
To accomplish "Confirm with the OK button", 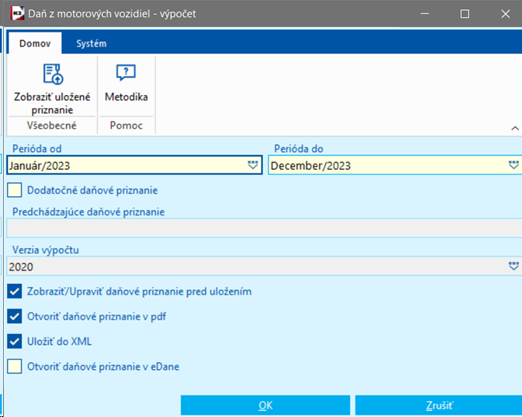I will pos(265,405).
